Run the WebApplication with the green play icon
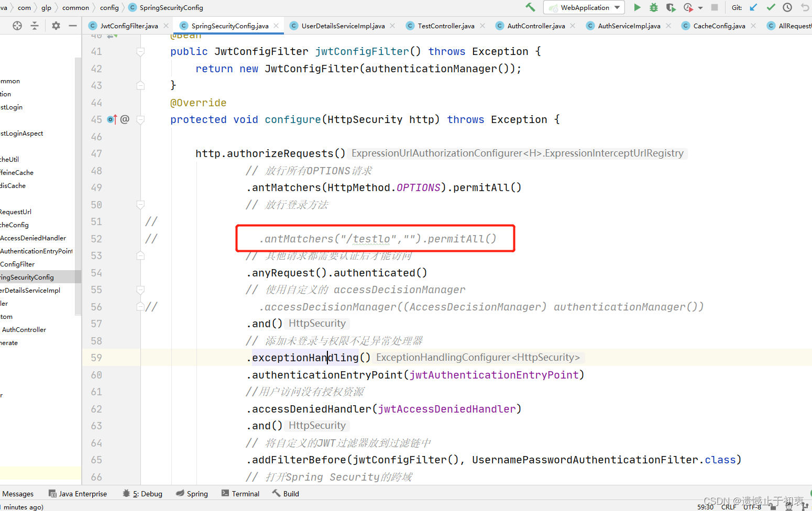Screen dimensions: 812x511 [637, 7]
